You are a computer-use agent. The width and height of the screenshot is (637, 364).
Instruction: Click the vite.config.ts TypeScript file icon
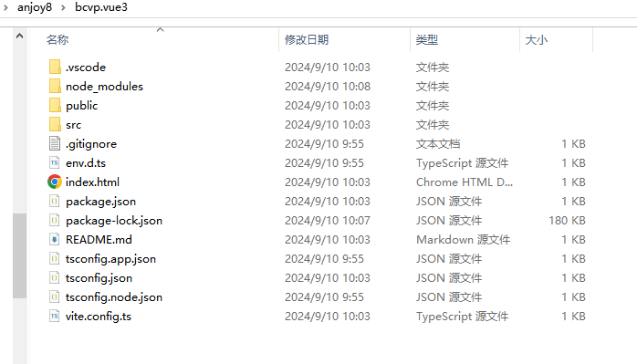point(55,316)
